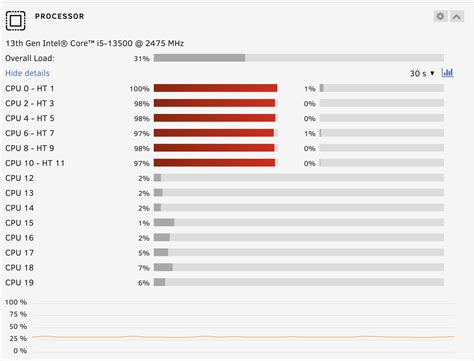
Task: Select the CPU 0 red load bar
Action: (x=216, y=88)
